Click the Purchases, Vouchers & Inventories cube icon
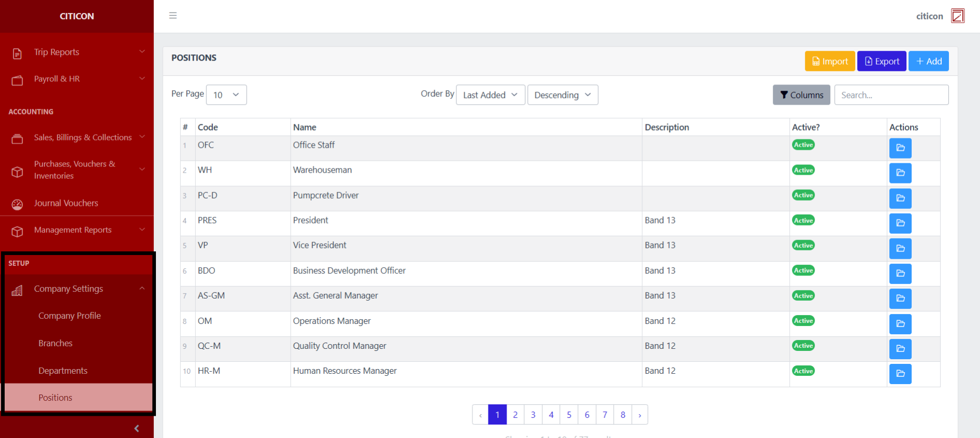 pyautogui.click(x=17, y=171)
